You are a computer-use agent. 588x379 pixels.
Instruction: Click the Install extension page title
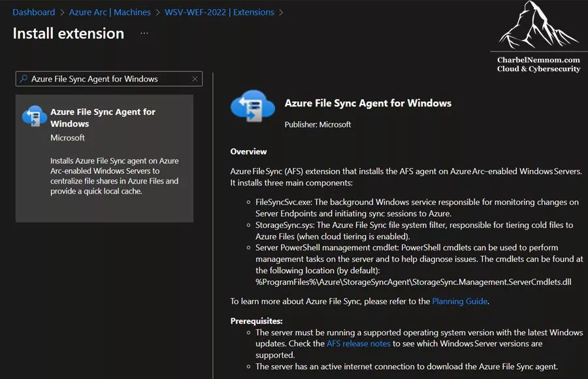(x=68, y=33)
